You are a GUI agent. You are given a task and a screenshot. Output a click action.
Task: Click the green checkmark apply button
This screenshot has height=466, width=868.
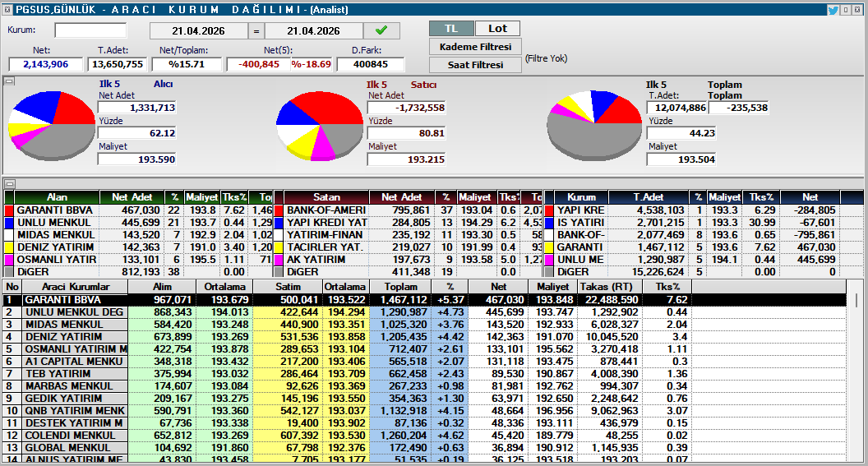tap(381, 30)
